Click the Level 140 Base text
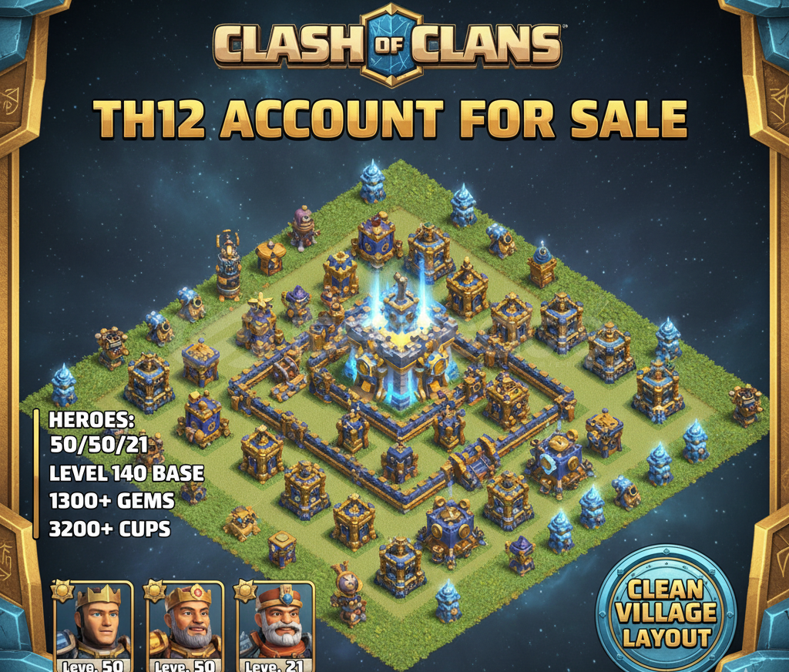Image resolution: width=789 pixels, height=672 pixels. tap(127, 473)
